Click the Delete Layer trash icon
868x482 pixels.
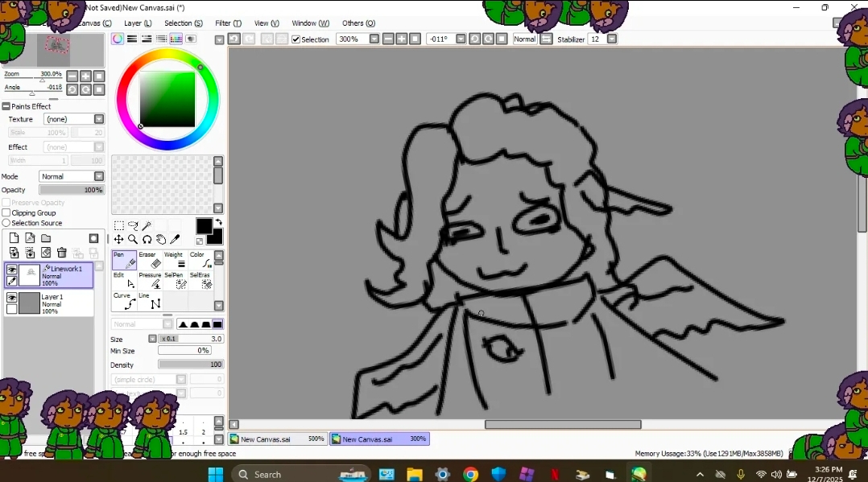[62, 253]
